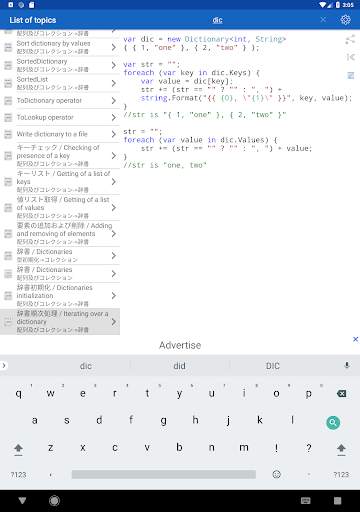360x512 pixels.
Task: Tap the 'm' key on keyboard
Action: click(244, 448)
